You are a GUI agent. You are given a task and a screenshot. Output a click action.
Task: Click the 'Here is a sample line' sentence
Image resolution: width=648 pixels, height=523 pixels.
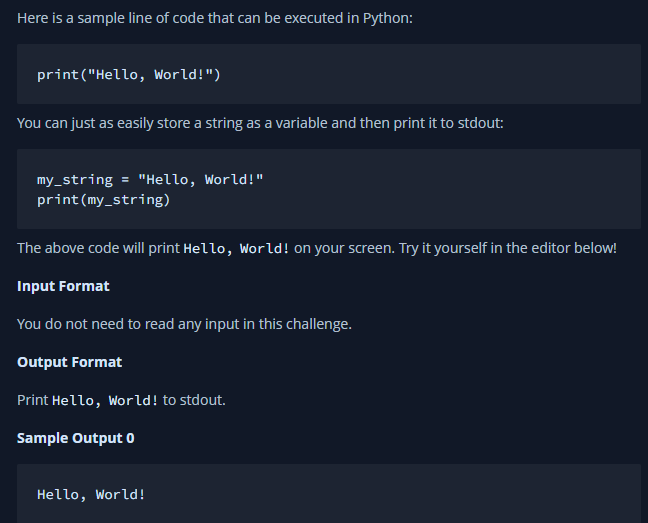point(215,18)
